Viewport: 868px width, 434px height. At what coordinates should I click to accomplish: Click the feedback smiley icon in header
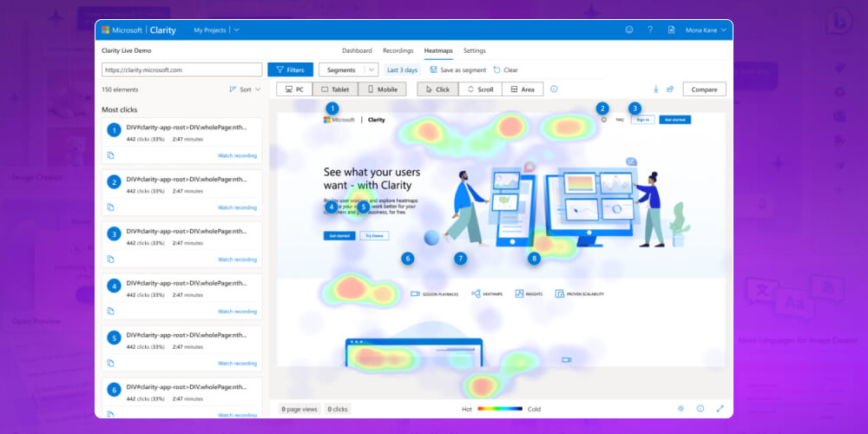[x=629, y=30]
